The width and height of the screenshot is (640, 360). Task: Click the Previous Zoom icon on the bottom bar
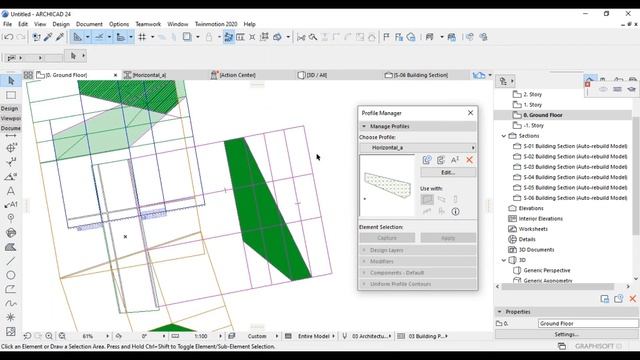click(27, 336)
